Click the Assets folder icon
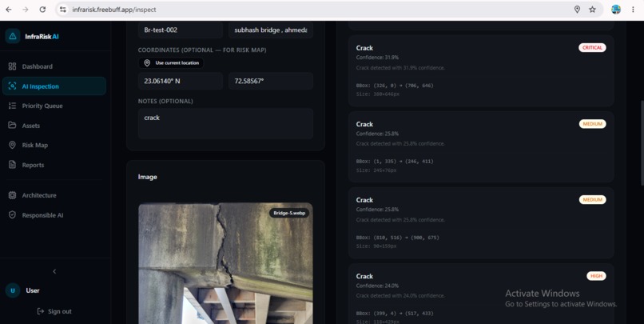Screen dimensions: 644x324 (x=12, y=125)
